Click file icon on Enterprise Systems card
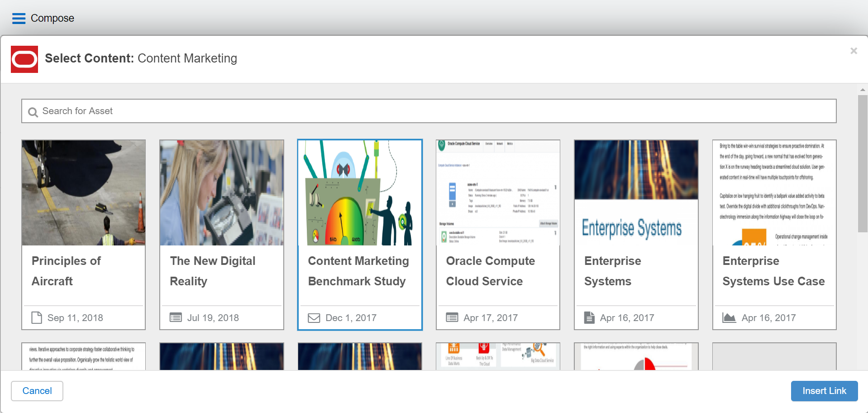This screenshot has width=868, height=413. pyautogui.click(x=589, y=317)
